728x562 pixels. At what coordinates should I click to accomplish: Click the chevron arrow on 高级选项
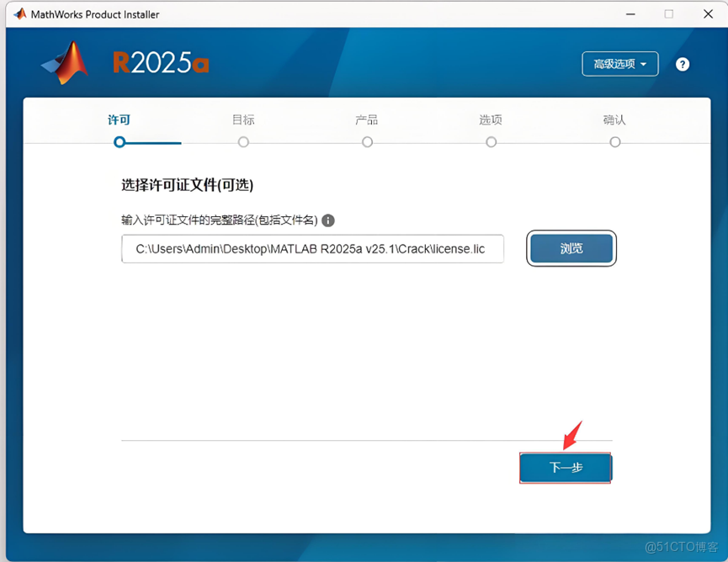[646, 64]
